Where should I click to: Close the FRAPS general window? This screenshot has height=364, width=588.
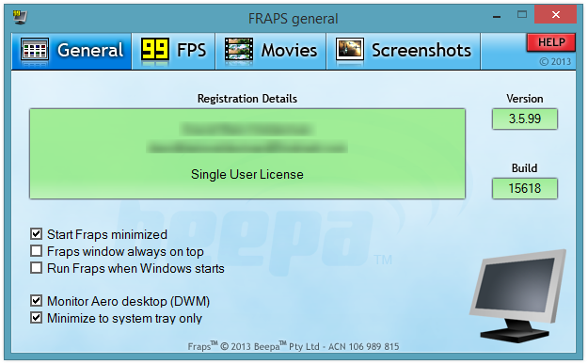coord(556,15)
